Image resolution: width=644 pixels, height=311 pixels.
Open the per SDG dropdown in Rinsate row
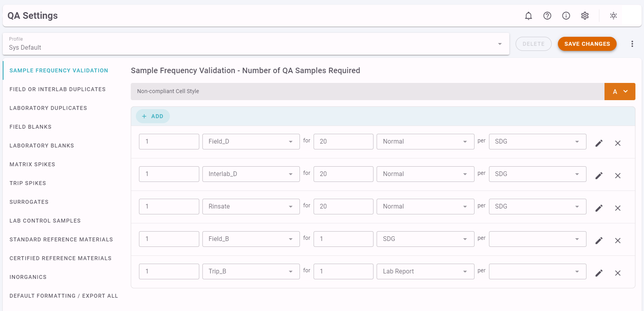pos(538,207)
